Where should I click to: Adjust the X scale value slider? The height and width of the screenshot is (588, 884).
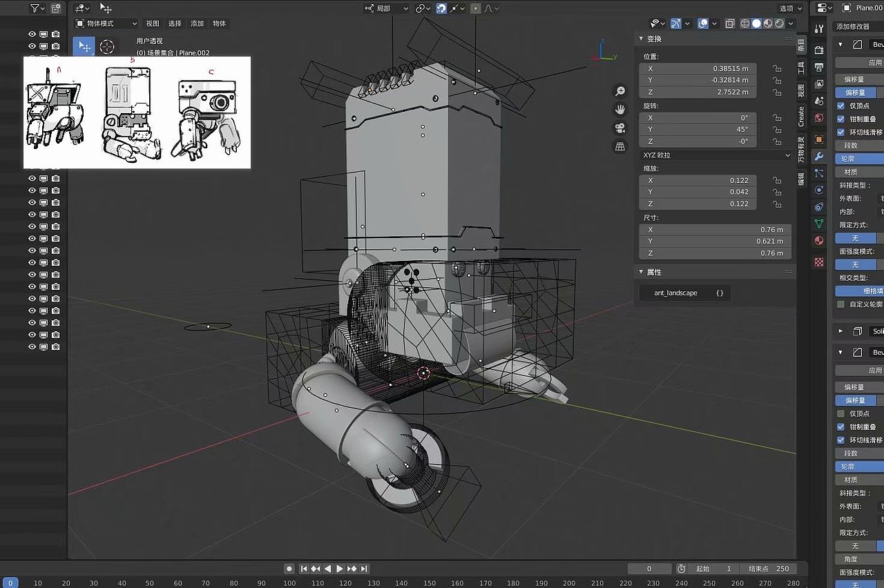coord(697,180)
